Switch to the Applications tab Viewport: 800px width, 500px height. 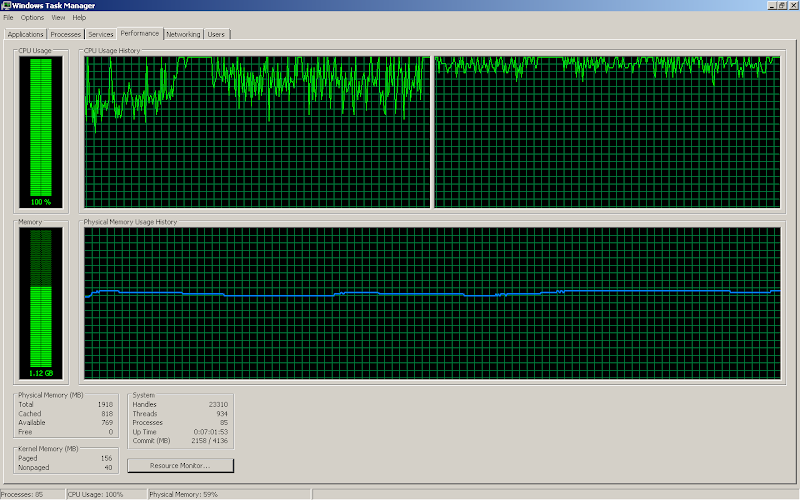pos(26,34)
